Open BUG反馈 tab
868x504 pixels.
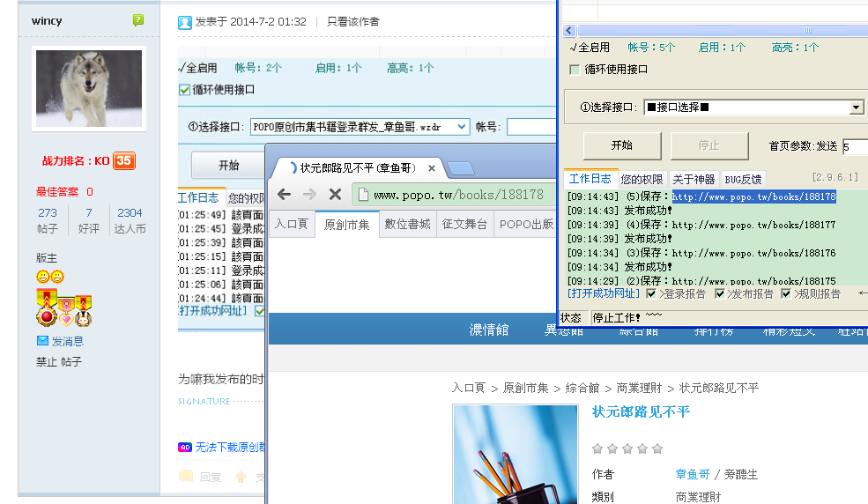coord(743,179)
